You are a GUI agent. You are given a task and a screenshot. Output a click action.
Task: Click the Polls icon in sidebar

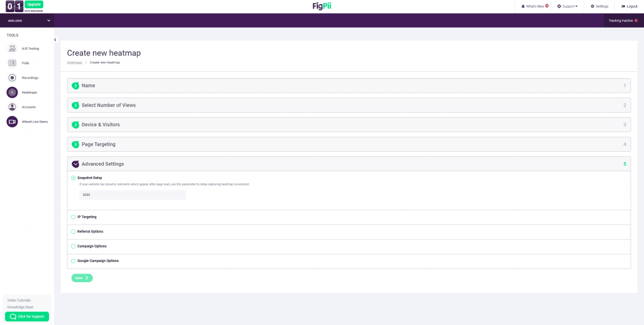12,63
